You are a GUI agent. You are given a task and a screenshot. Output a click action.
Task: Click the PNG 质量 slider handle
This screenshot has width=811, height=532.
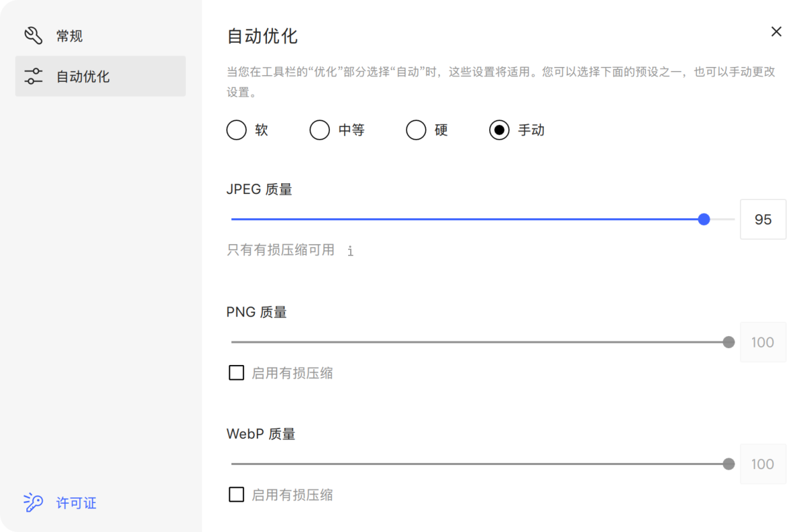(729, 342)
